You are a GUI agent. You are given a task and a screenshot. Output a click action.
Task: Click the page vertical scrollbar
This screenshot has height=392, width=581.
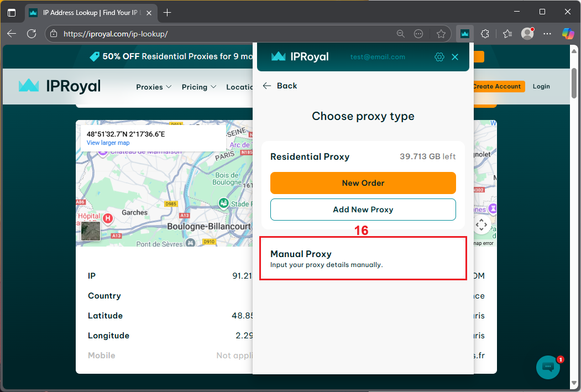tap(574, 83)
